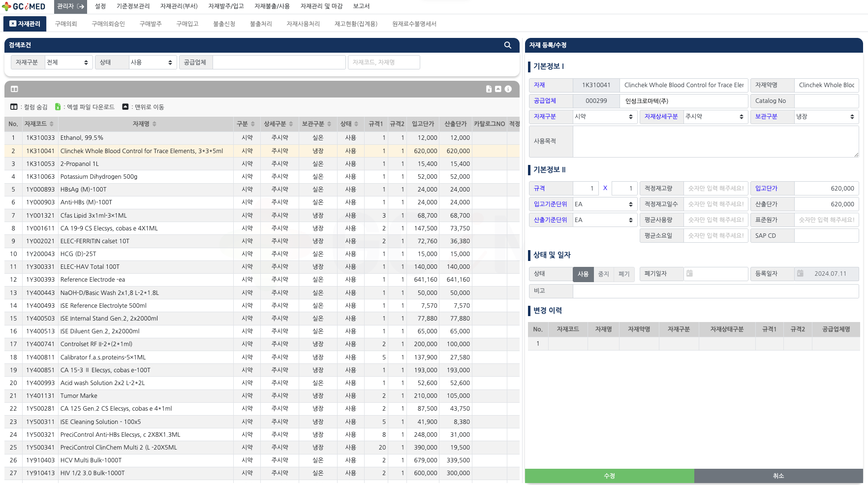
Task: Click the column hide icon in table header bar
Action: pos(14,89)
